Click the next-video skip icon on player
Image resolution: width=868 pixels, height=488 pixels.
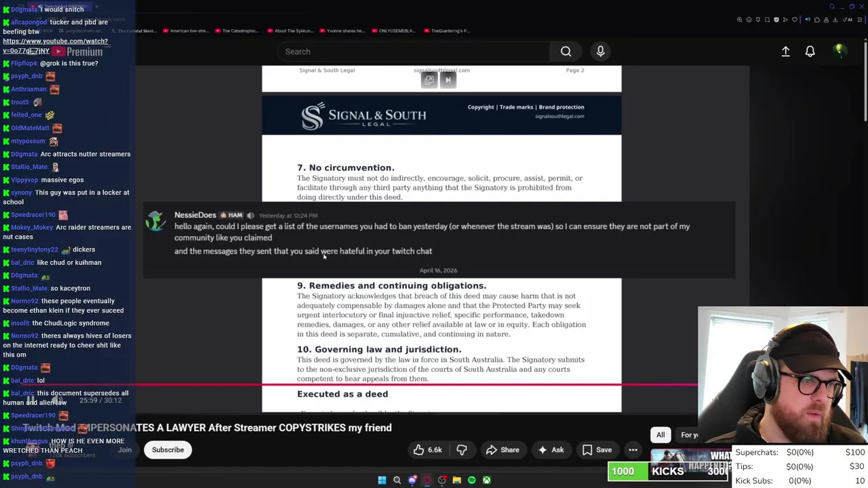coord(448,80)
